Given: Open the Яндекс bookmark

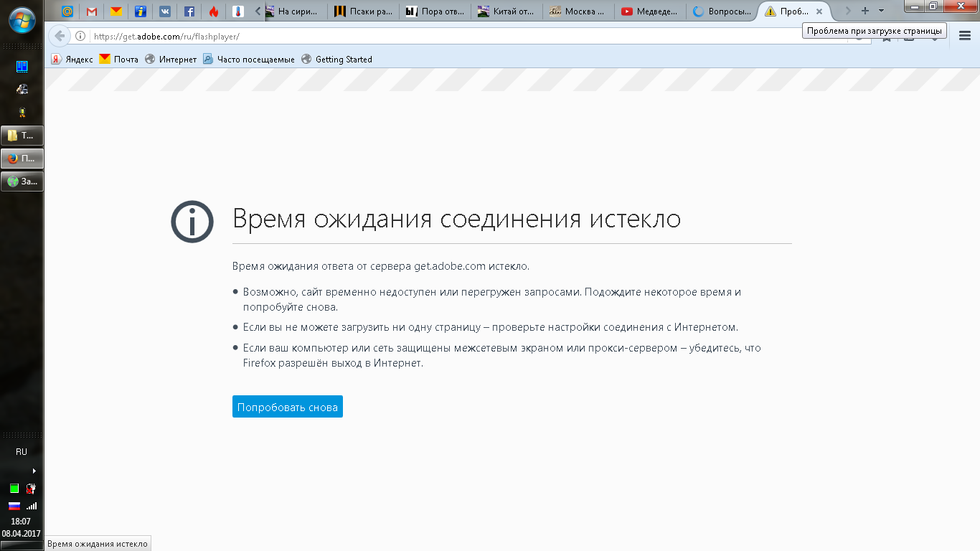Looking at the screenshot, I should (x=72, y=60).
